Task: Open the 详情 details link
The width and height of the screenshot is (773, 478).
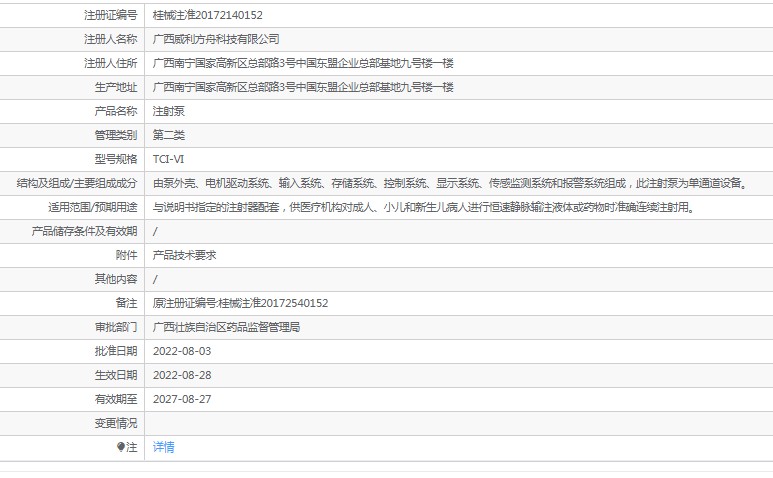Action: point(163,447)
